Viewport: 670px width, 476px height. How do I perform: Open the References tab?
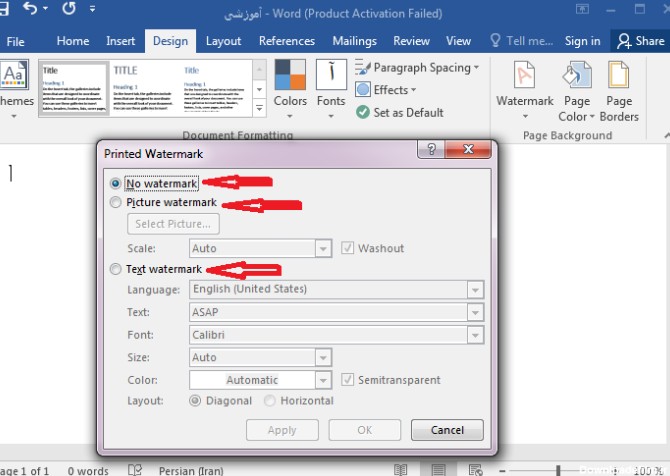[x=287, y=41]
